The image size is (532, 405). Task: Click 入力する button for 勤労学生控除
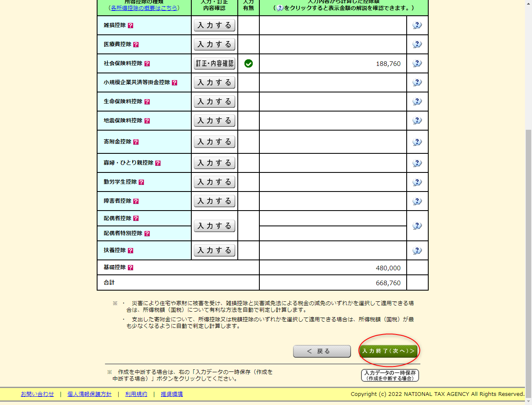(215, 182)
